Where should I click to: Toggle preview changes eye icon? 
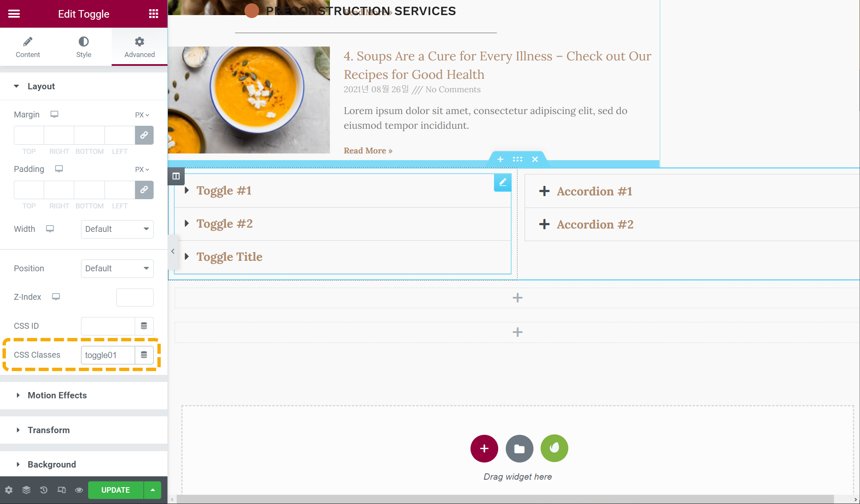pyautogui.click(x=79, y=490)
